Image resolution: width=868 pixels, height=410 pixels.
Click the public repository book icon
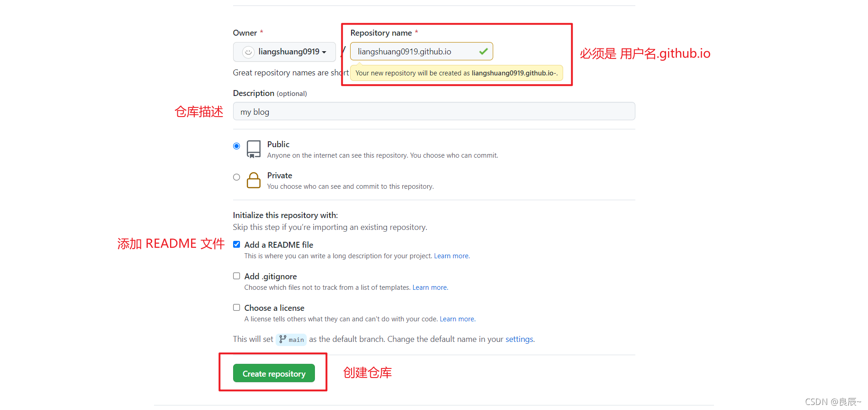(254, 149)
